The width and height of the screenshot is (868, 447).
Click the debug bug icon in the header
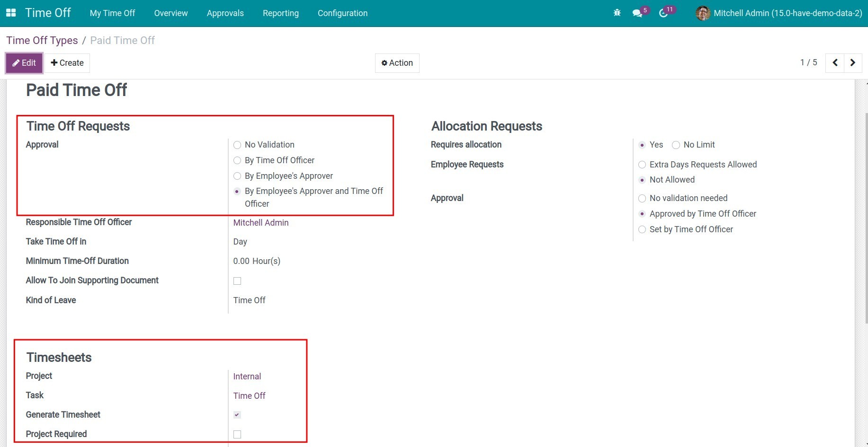(x=617, y=13)
